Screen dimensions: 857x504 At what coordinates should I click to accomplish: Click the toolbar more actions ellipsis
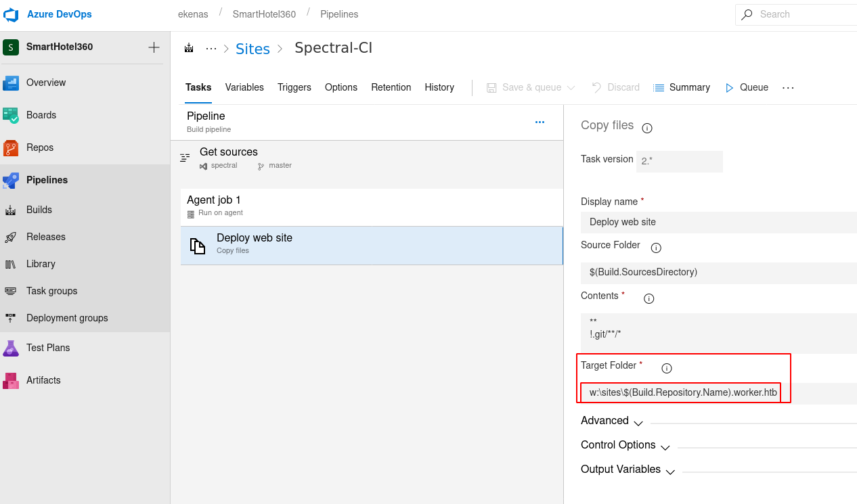tap(788, 87)
